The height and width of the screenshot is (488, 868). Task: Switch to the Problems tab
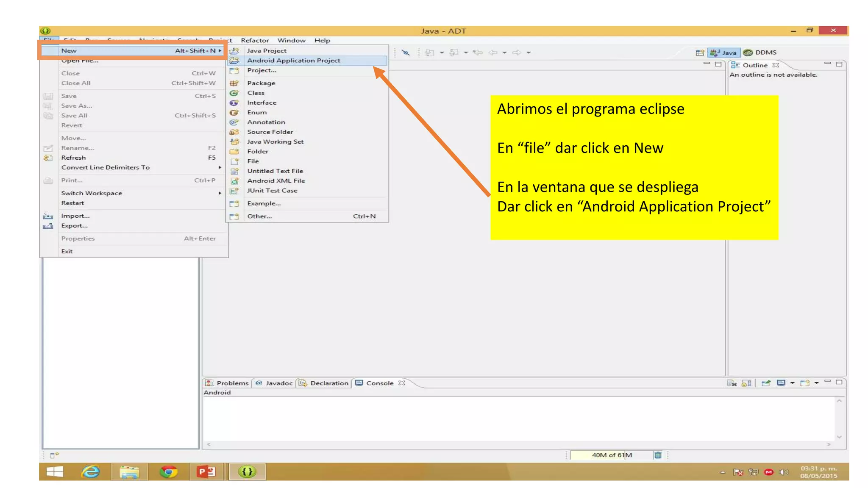coord(227,383)
